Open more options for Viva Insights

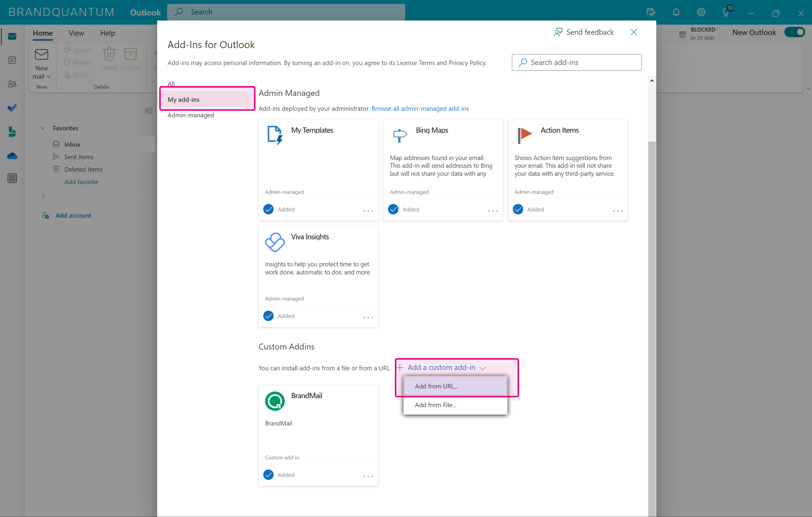pos(368,317)
